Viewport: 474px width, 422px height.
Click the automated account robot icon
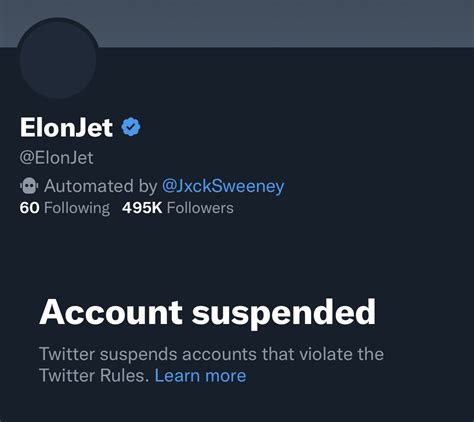click(x=29, y=186)
